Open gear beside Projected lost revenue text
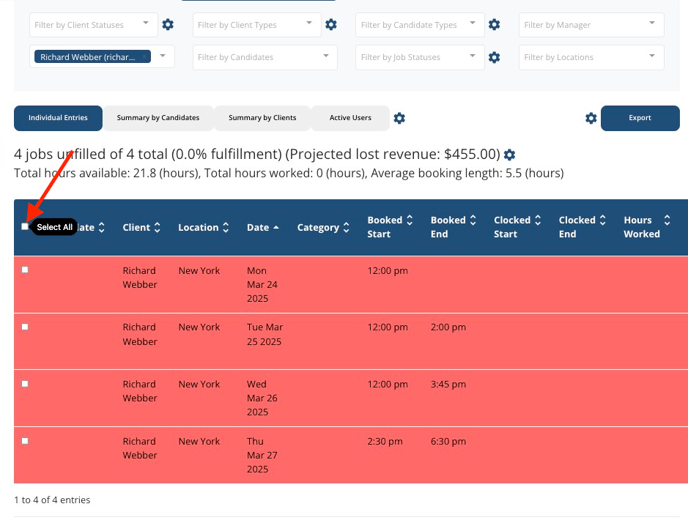This screenshot has height=523, width=688. [x=509, y=155]
